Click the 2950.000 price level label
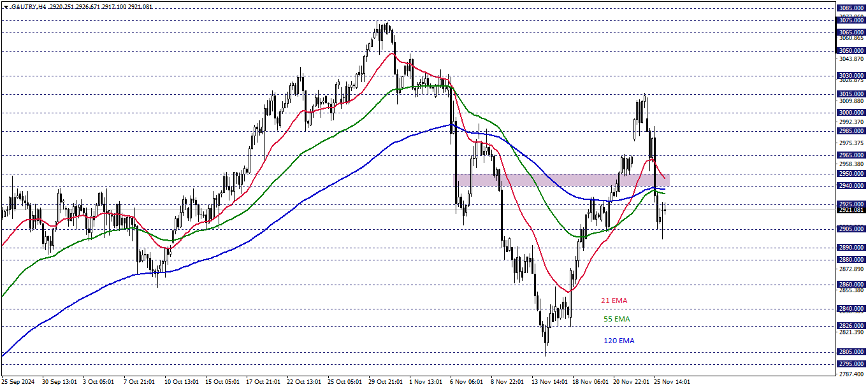The width and height of the screenshot is (868, 389). (x=851, y=174)
